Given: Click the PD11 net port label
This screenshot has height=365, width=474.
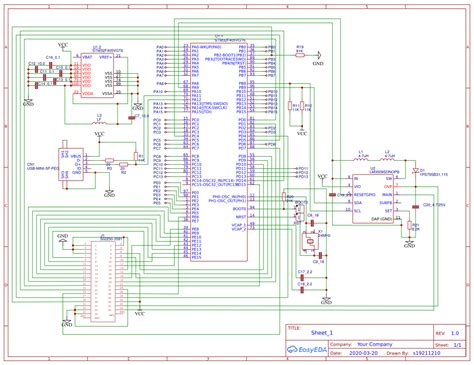Looking at the screenshot, I should (303, 169).
